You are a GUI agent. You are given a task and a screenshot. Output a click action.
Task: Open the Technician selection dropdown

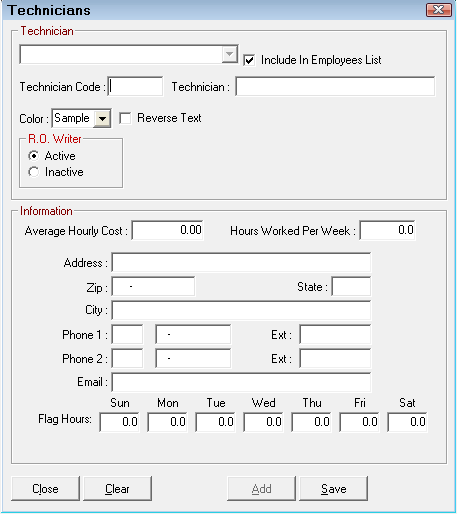point(229,54)
